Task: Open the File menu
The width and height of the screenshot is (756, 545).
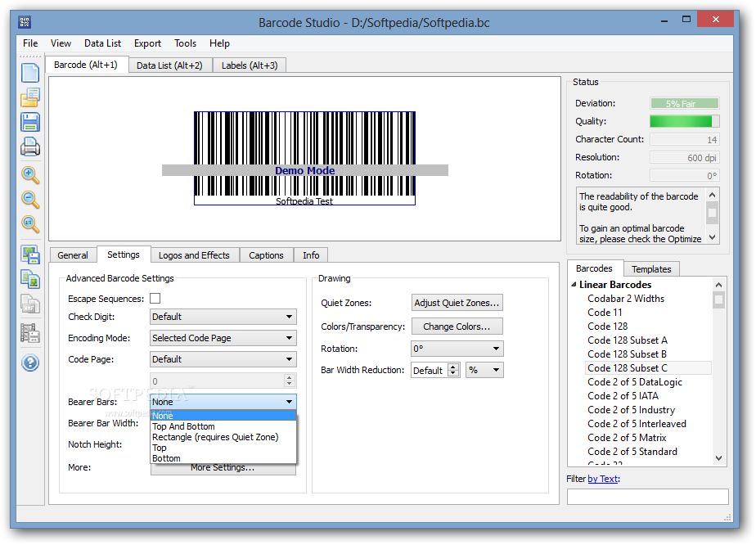Action: click(x=30, y=43)
